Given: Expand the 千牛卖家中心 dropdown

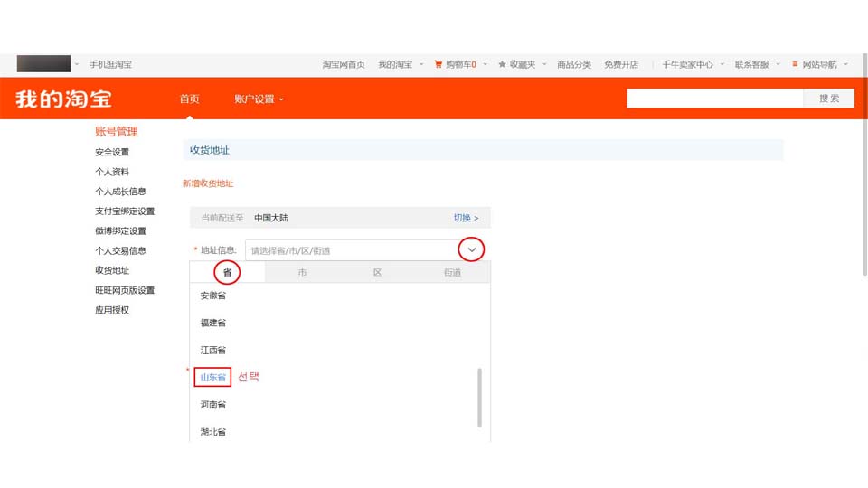Looking at the screenshot, I should pyautogui.click(x=722, y=64).
